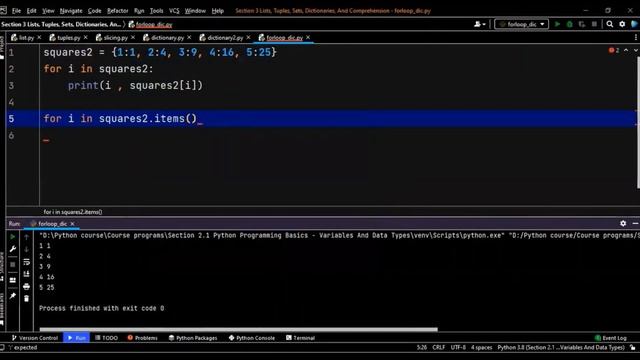
Task: Open the Python Console tool window
Action: 252,338
